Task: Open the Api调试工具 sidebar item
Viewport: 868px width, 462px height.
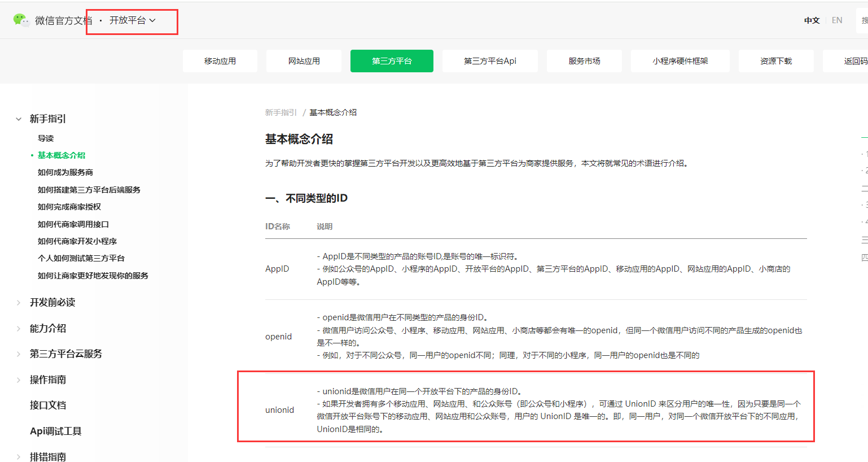Action: [x=56, y=432]
